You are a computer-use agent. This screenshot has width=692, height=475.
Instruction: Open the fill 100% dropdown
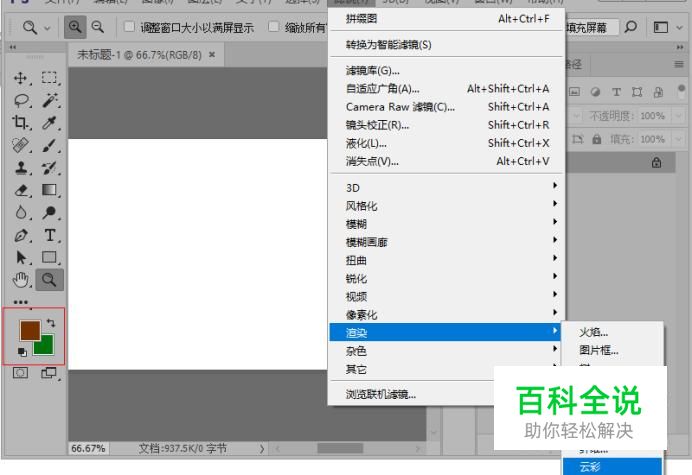click(678, 139)
